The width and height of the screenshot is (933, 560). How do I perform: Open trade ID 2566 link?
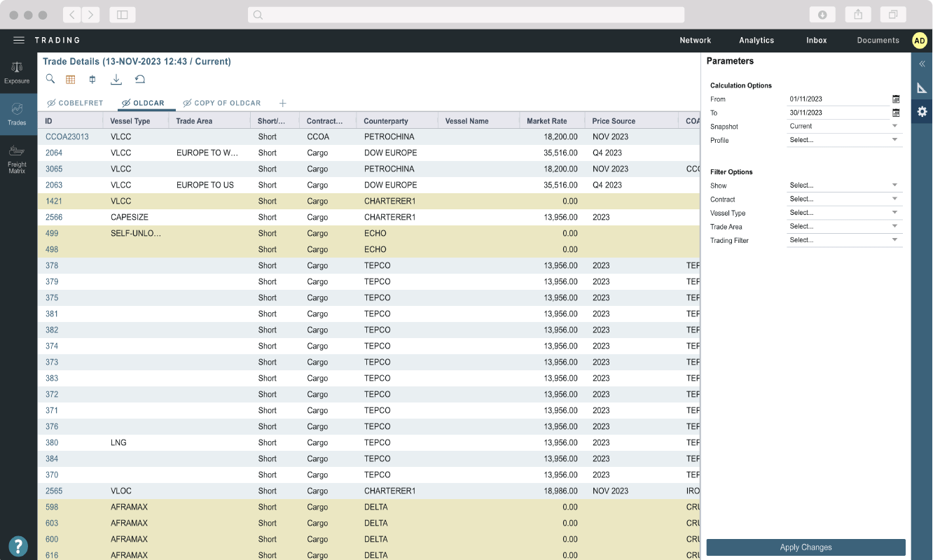pyautogui.click(x=54, y=218)
